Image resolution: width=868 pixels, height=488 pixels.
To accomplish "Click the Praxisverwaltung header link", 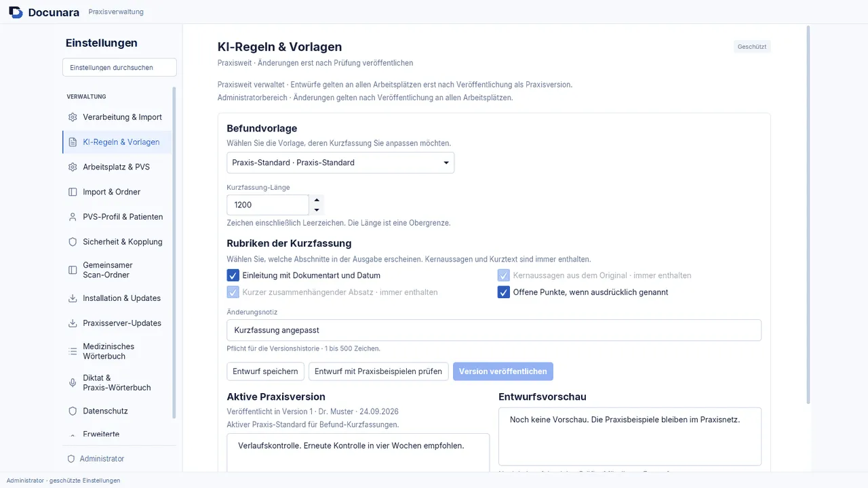I will [116, 12].
